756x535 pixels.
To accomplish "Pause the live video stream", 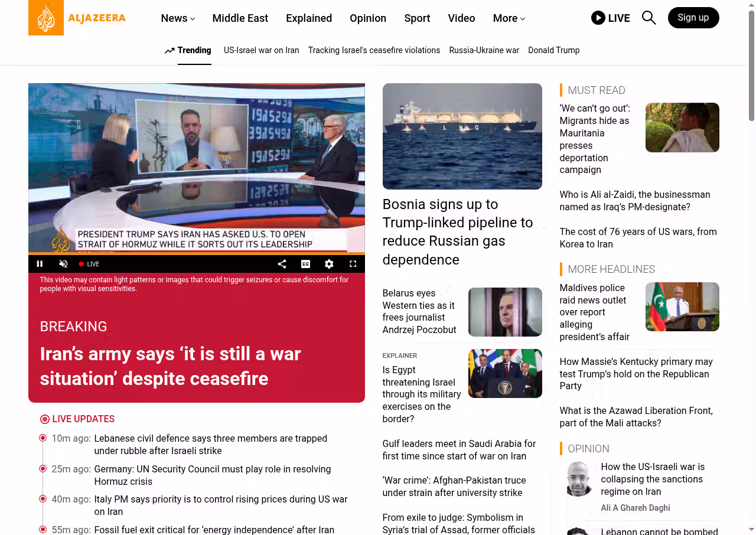I will tap(40, 264).
